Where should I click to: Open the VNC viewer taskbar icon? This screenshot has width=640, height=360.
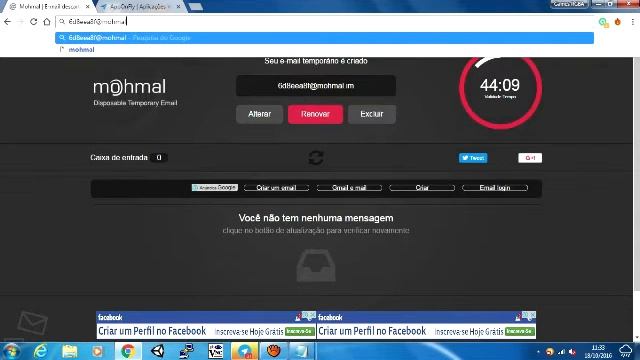216,351
